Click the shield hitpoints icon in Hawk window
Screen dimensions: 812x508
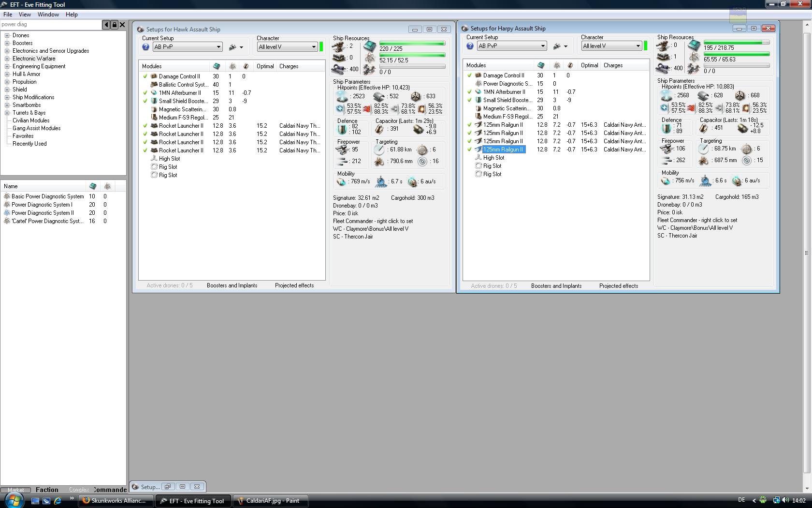pos(343,96)
